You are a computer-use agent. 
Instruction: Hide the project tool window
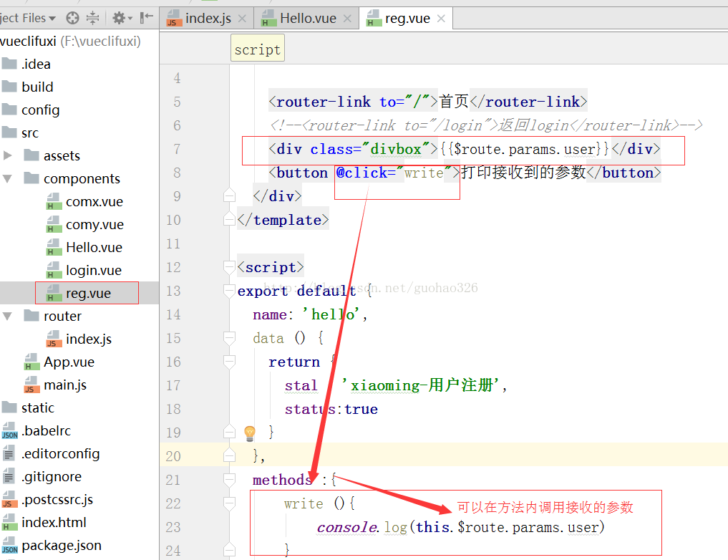click(x=147, y=18)
